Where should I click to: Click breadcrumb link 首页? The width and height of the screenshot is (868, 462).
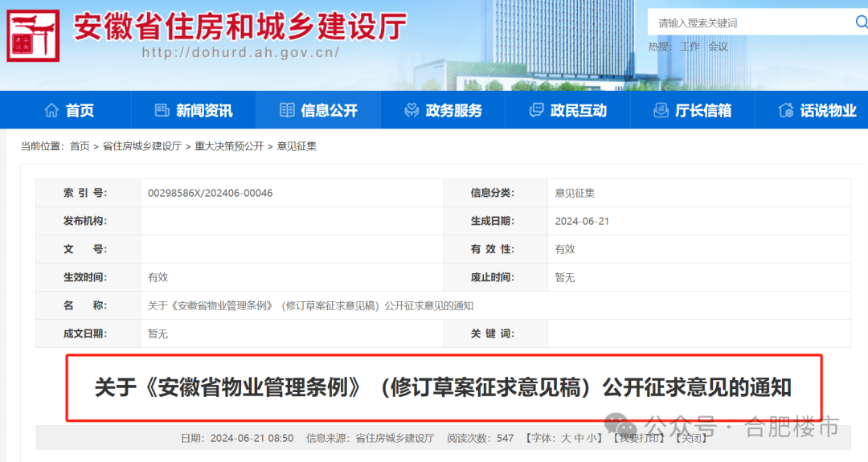pos(80,146)
